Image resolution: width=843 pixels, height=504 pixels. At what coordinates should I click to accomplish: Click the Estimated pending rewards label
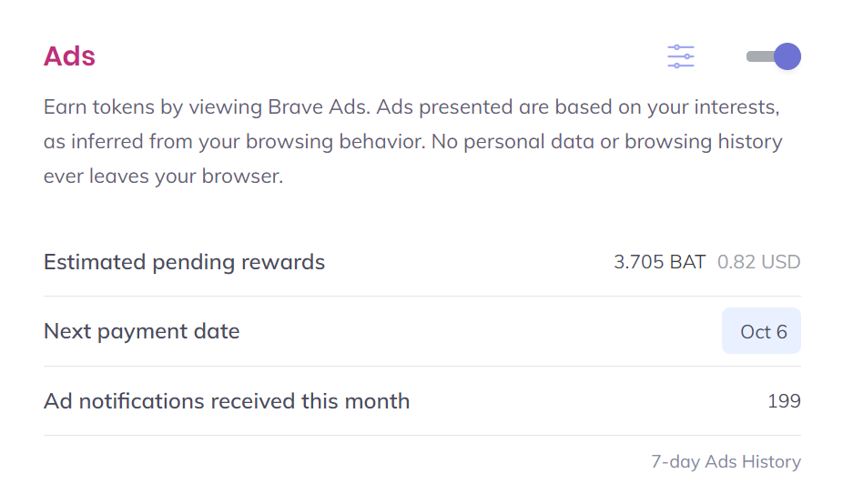(185, 262)
